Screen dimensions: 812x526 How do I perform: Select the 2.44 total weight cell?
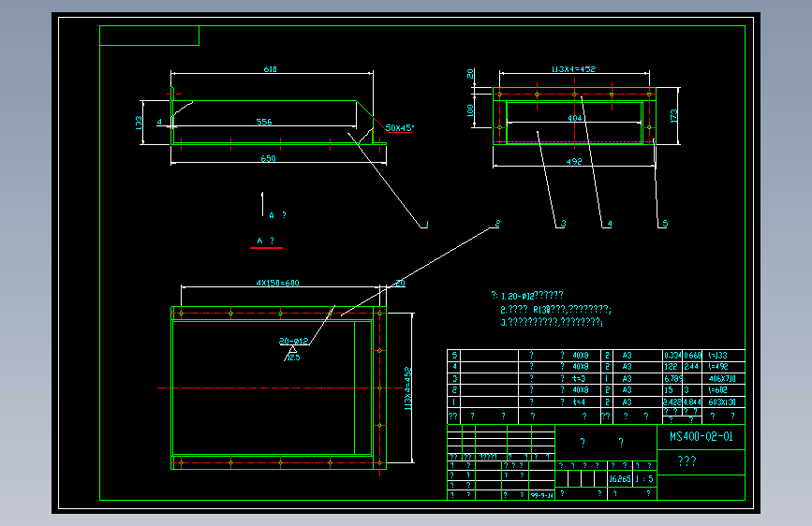(691, 367)
